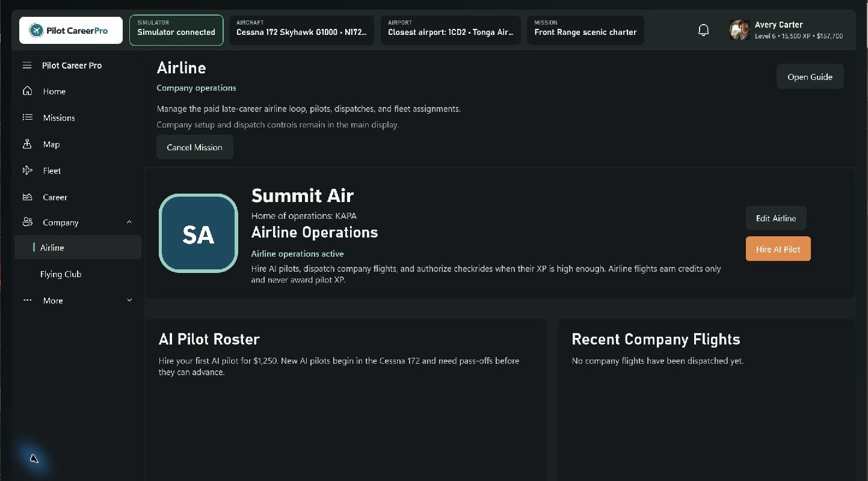
Task: Click the Level 6 XP and balance text
Action: tap(798, 36)
